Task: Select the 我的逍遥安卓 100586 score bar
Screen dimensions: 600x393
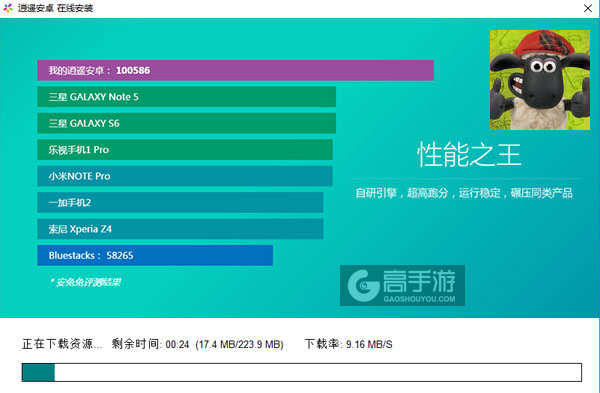Action: pos(235,70)
